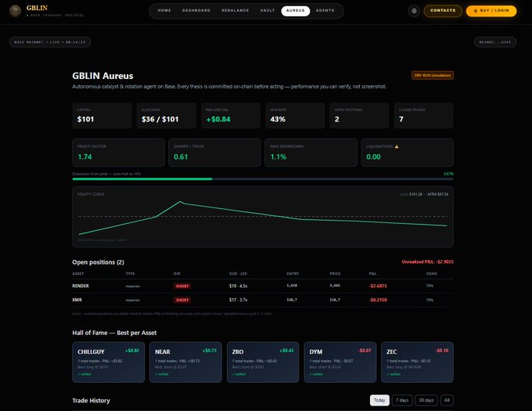Open the language globe icon
The width and height of the screenshot is (532, 411).
pyautogui.click(x=414, y=11)
